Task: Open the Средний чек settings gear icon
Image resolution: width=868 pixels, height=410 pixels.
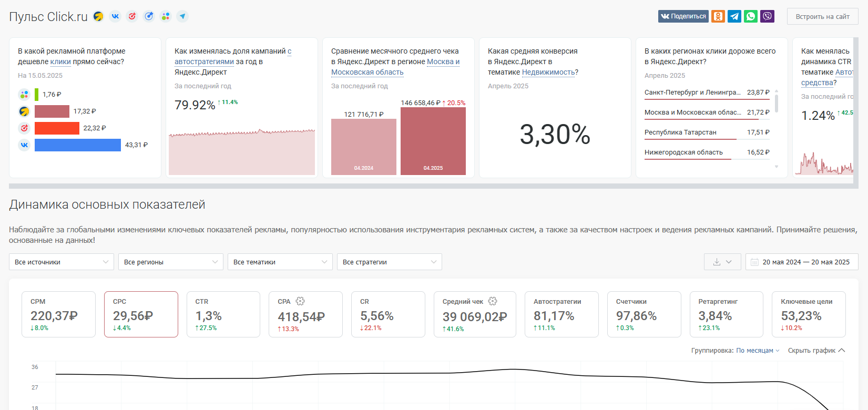Action: pos(493,301)
